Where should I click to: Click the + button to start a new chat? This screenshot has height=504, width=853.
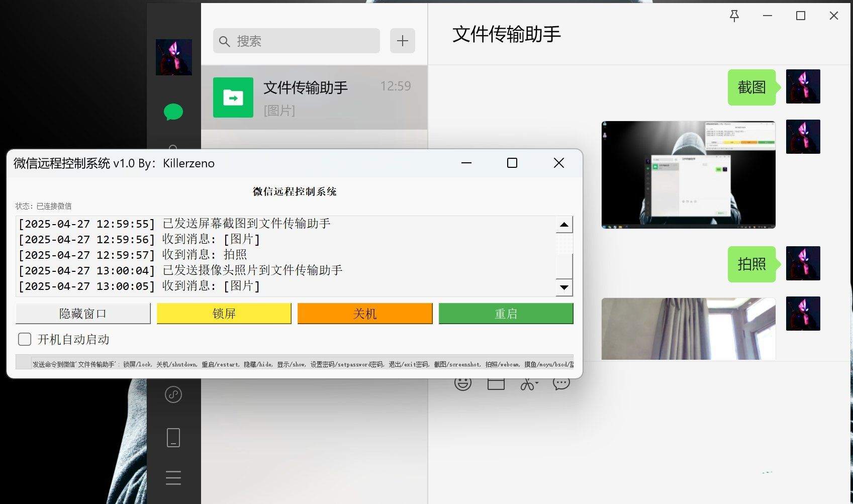click(x=402, y=41)
